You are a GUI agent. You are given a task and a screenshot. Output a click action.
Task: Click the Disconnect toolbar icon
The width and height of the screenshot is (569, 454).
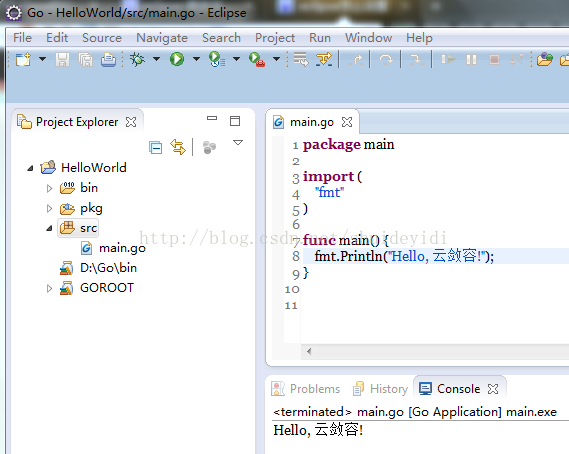pos(517,59)
